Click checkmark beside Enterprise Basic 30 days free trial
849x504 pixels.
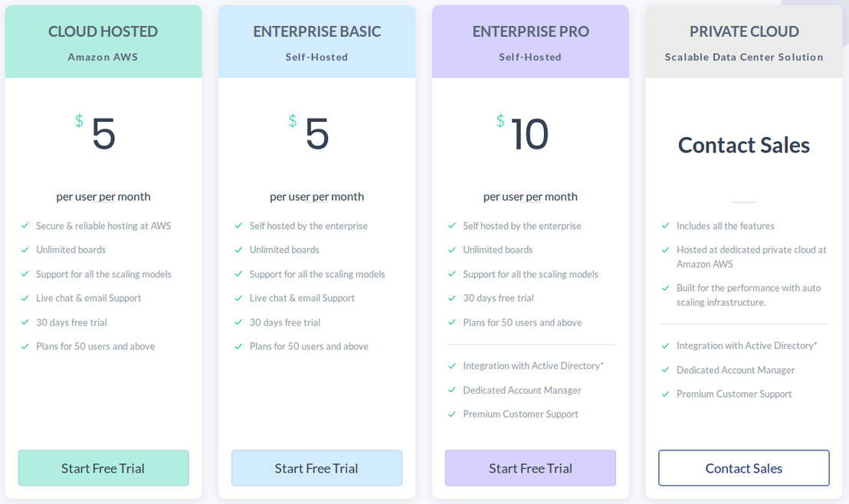coord(239,322)
